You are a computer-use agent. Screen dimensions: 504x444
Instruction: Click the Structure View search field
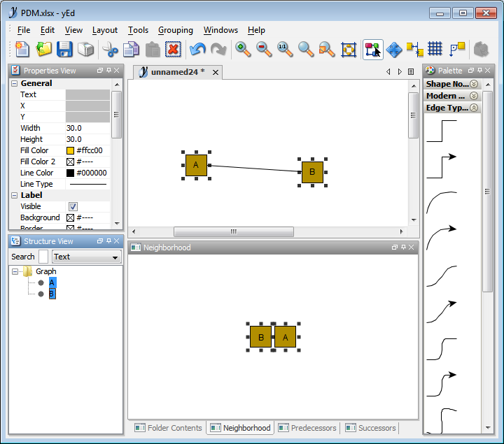pyautogui.click(x=43, y=257)
